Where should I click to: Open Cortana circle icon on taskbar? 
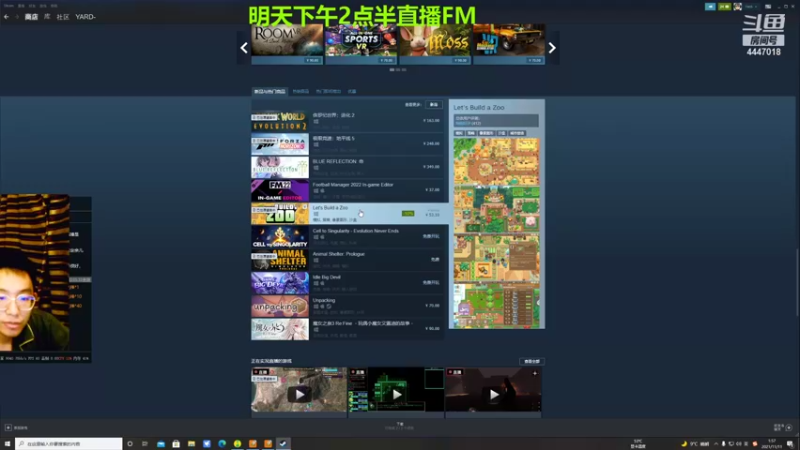[x=130, y=444]
